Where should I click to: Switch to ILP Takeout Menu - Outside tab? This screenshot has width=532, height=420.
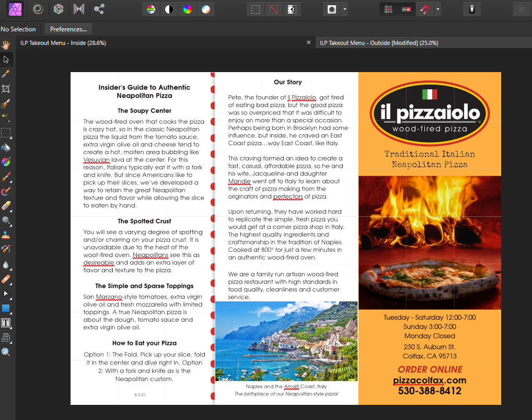tap(379, 43)
